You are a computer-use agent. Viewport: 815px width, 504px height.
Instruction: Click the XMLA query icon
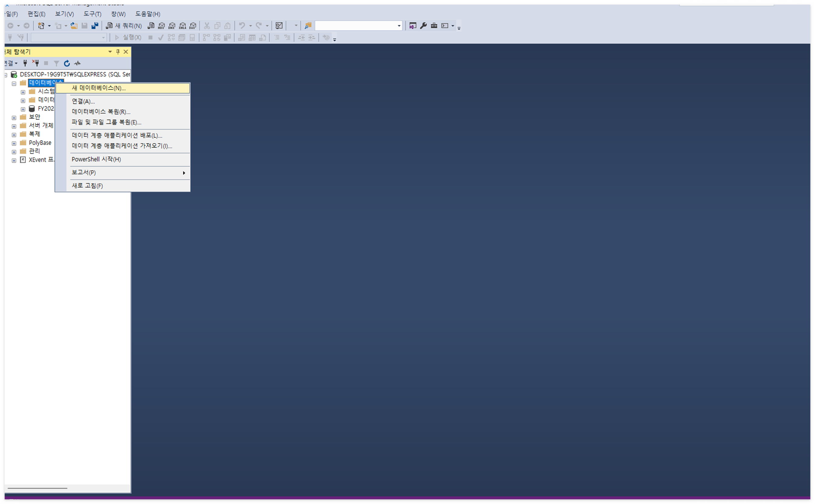182,26
